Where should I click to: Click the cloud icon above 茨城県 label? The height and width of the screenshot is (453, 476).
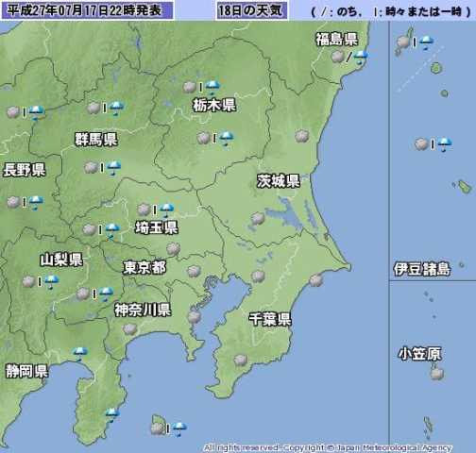pyautogui.click(x=302, y=136)
